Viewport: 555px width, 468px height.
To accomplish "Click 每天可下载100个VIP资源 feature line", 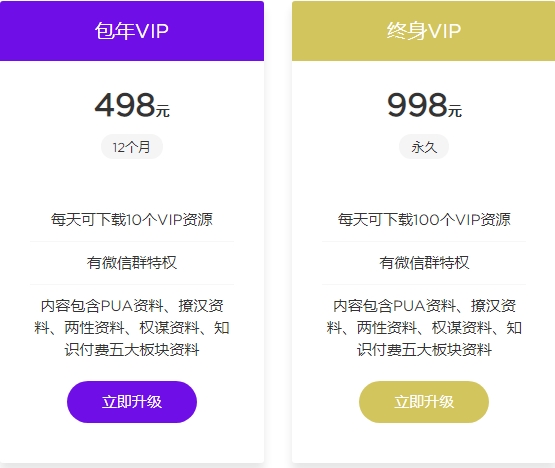I will (x=424, y=219).
